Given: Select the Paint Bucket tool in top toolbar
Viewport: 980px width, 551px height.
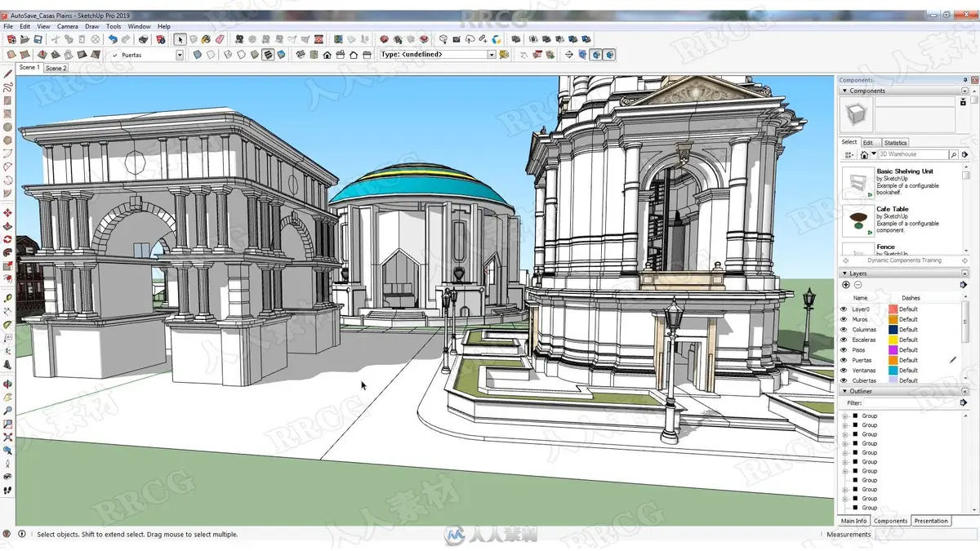Looking at the screenshot, I should tap(206, 38).
